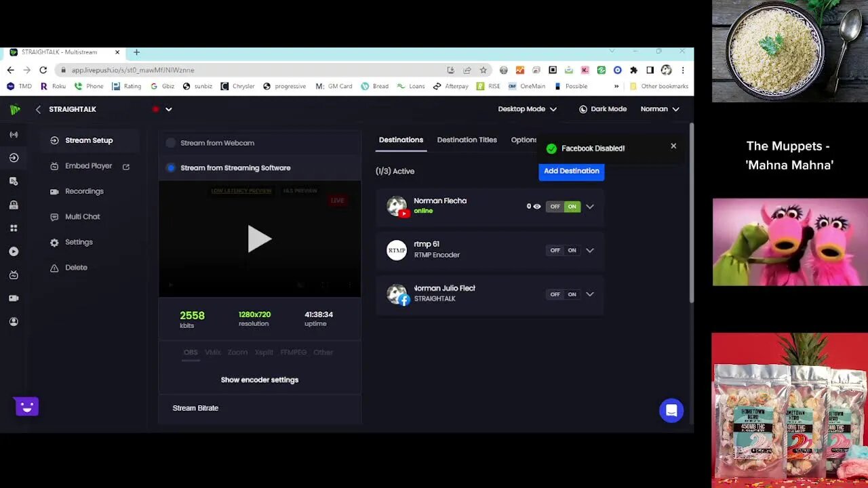Open the user account sidebar icon
This screenshot has width=868, height=488.
[14, 322]
